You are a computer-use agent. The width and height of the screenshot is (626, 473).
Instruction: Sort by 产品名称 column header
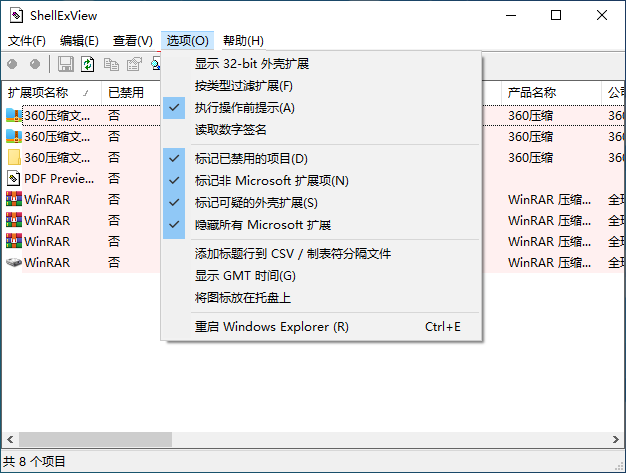[x=551, y=93]
